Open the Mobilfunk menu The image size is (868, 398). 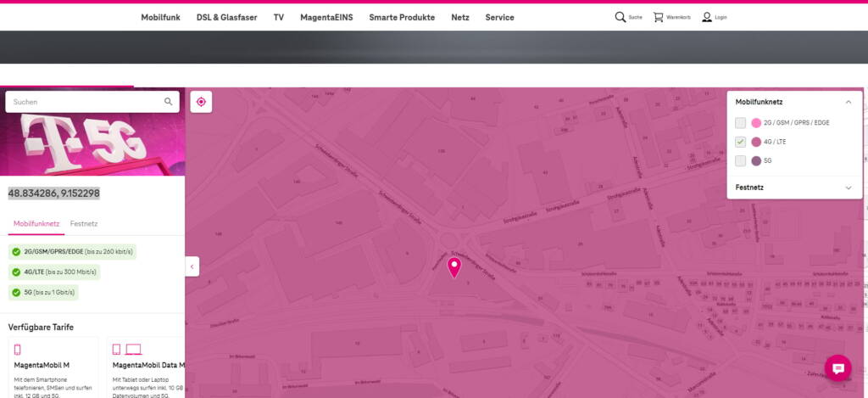point(160,17)
